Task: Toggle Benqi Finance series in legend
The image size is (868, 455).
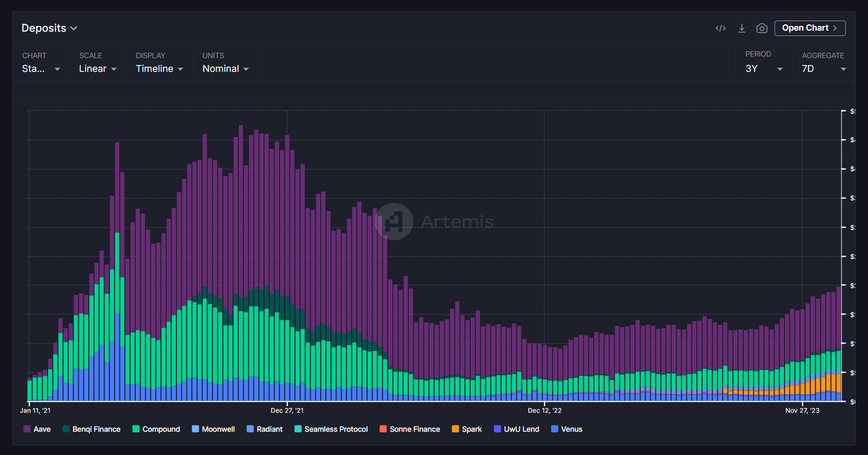Action: (91, 429)
